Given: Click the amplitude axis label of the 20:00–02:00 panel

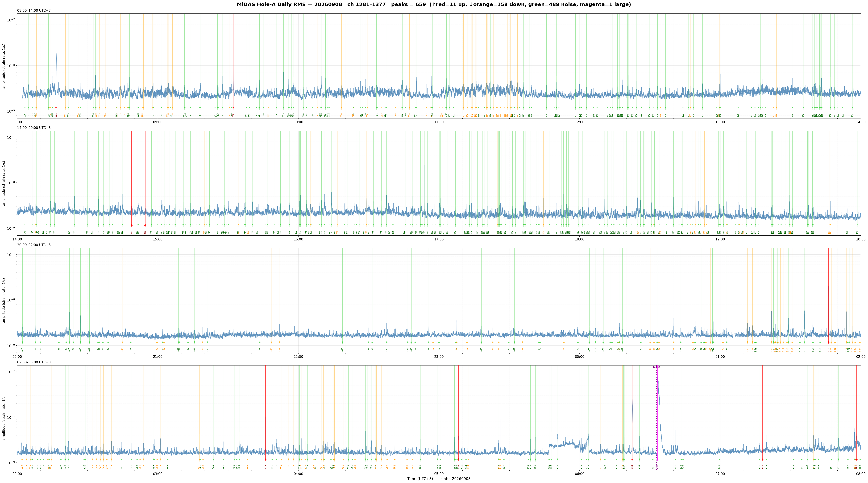Looking at the screenshot, I should tap(4, 300).
